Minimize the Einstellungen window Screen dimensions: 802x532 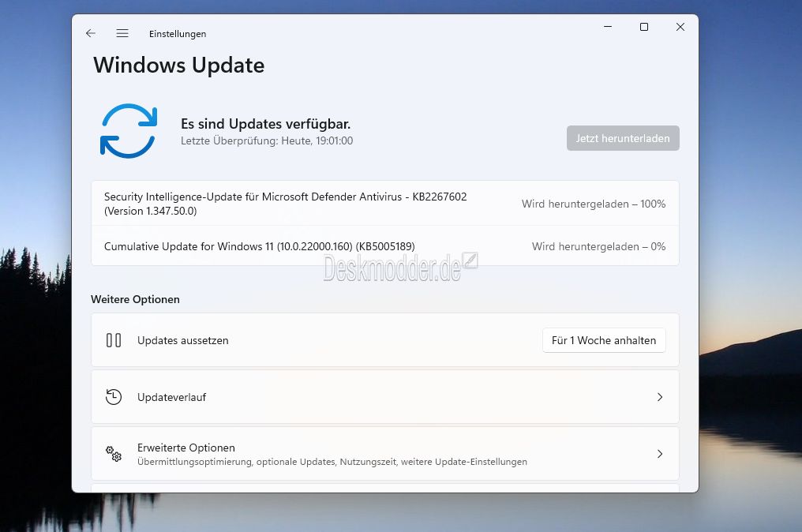coord(608,27)
